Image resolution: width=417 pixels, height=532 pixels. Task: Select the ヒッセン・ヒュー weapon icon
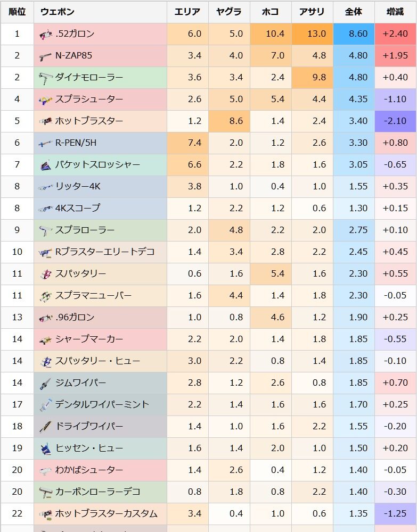click(45, 448)
